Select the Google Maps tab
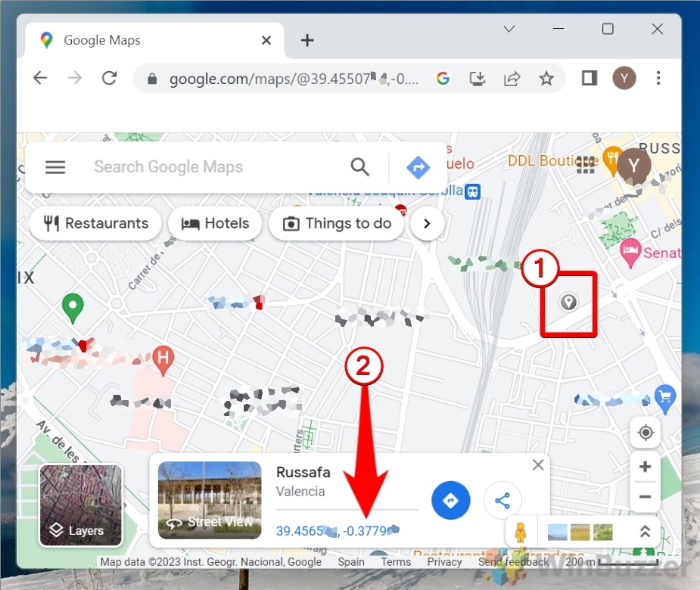The width and height of the screenshot is (700, 590). (x=154, y=41)
